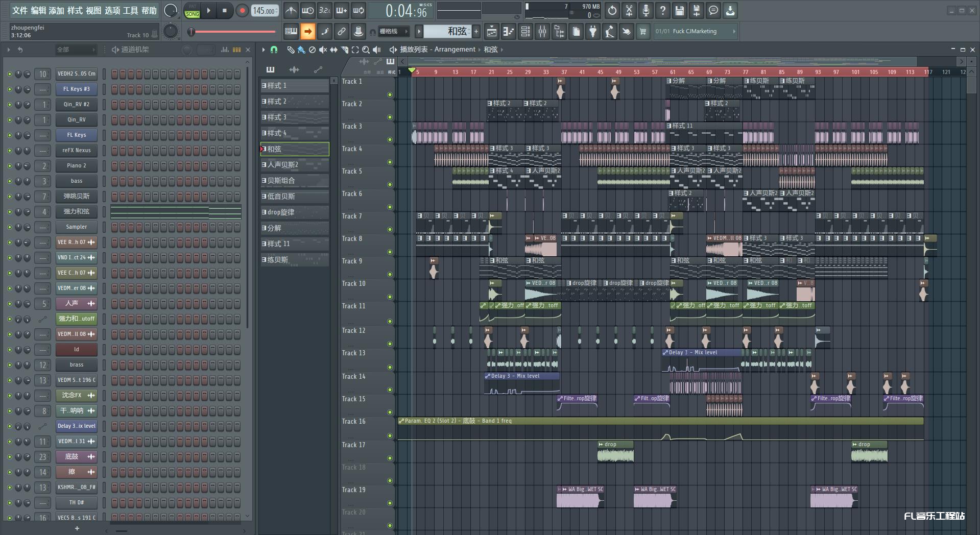Mute the reFX Nexus channel LED
The height and width of the screenshot is (535, 980).
(x=9, y=151)
